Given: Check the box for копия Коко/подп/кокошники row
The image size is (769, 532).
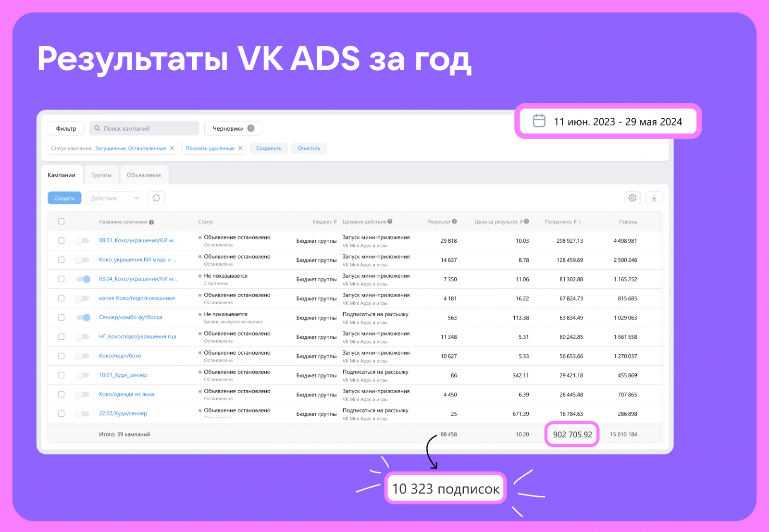Looking at the screenshot, I should point(61,298).
